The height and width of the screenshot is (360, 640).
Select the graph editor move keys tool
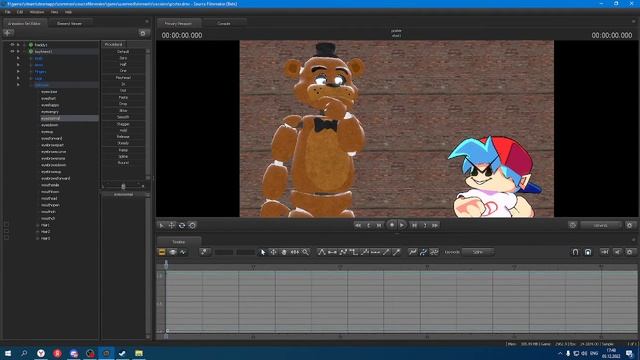(x=273, y=252)
